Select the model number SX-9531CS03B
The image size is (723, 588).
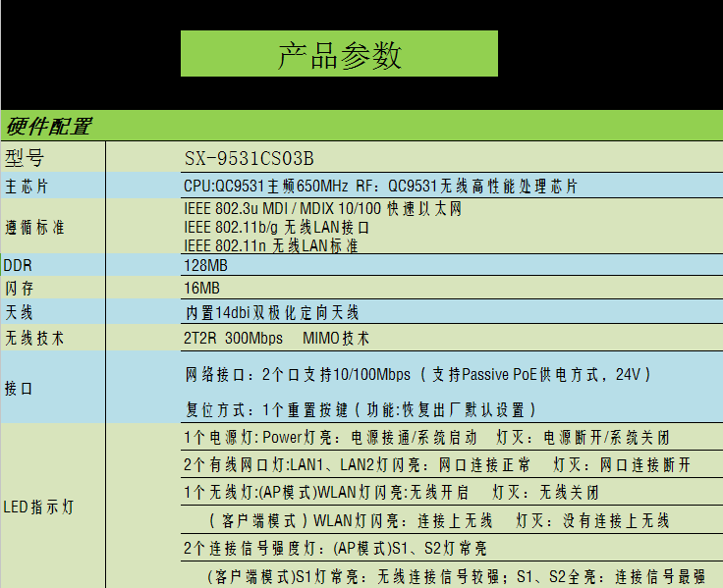[250, 159]
